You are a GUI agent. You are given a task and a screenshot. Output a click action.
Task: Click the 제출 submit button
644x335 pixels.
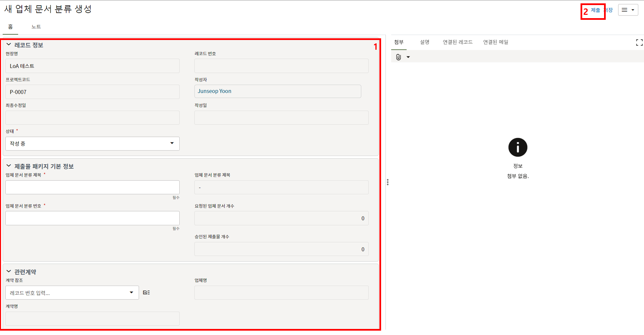595,10
